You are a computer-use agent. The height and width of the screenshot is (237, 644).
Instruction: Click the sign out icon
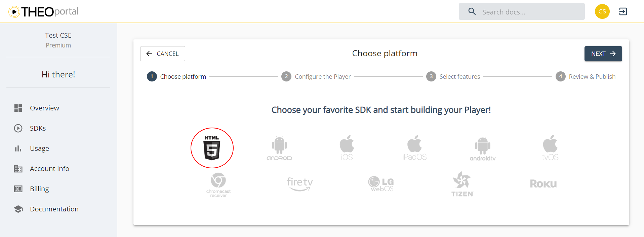coord(623,11)
